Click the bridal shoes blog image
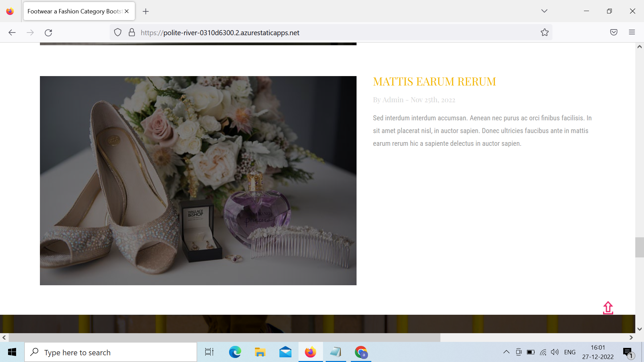The height and width of the screenshot is (362, 644). pyautogui.click(x=198, y=181)
